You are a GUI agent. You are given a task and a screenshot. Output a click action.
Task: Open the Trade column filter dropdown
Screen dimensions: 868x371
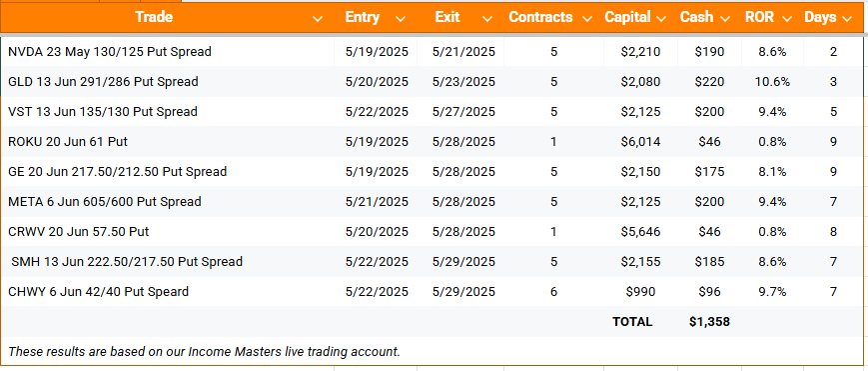click(318, 19)
